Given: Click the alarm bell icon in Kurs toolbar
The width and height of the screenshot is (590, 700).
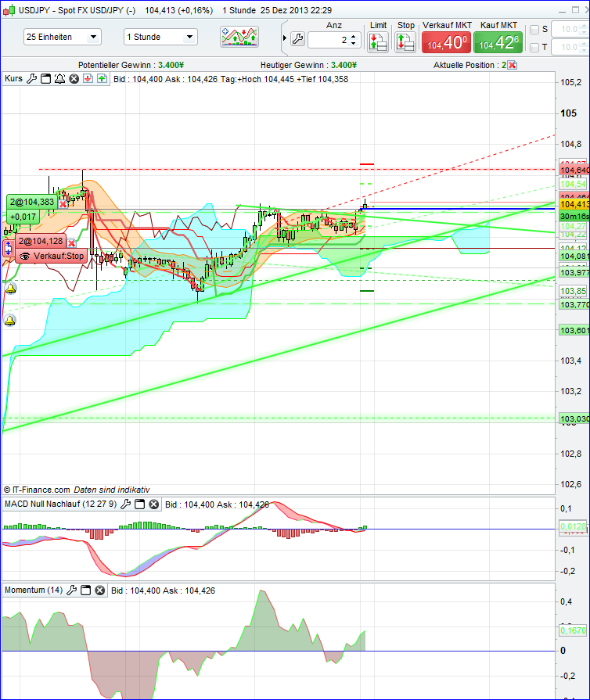Looking at the screenshot, I should [x=59, y=79].
